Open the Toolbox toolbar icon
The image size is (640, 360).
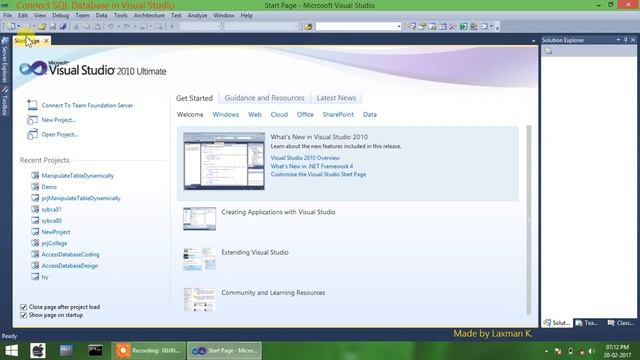453,27
